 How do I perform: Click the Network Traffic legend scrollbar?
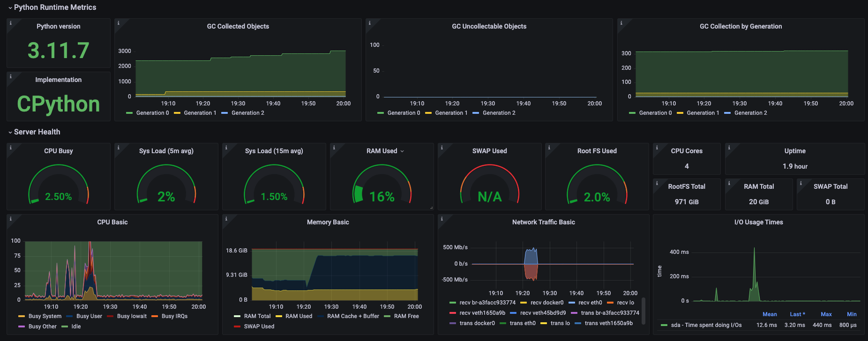pos(644,311)
